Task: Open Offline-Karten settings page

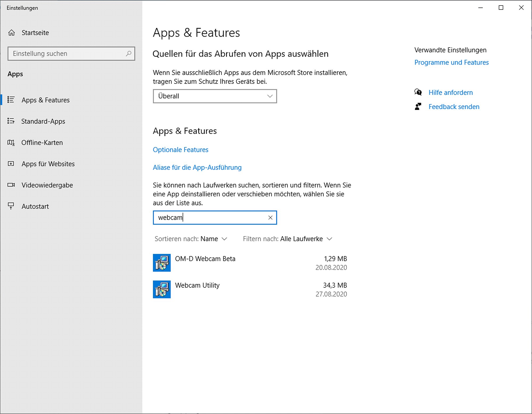Action: pyautogui.click(x=71, y=143)
